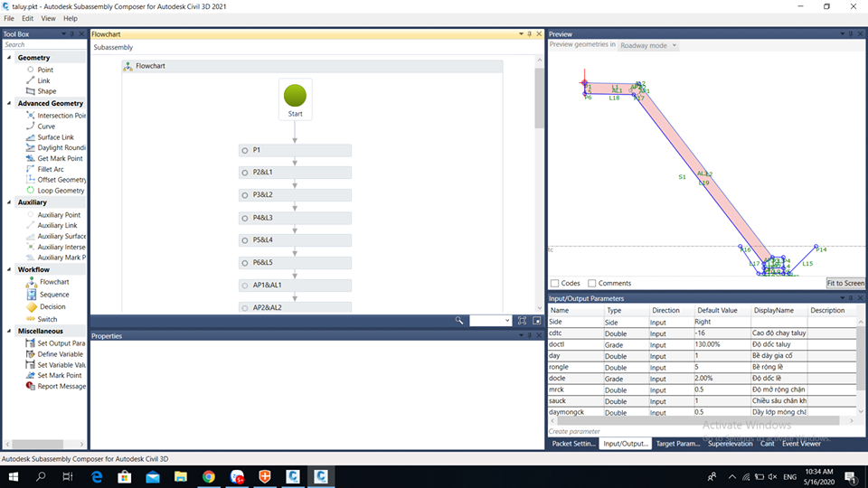Collapse the Auxiliary section

(9, 202)
